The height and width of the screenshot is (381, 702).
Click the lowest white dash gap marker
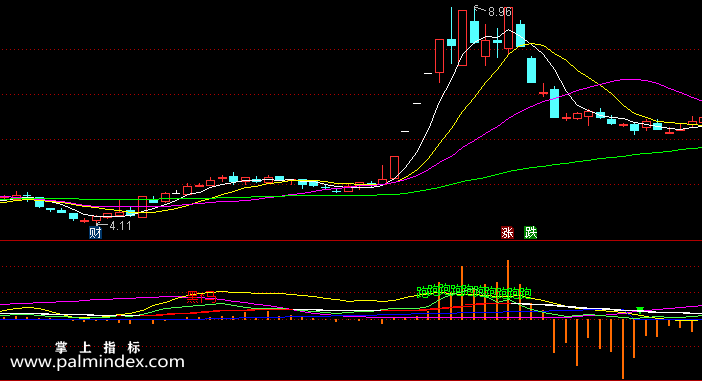click(x=405, y=132)
